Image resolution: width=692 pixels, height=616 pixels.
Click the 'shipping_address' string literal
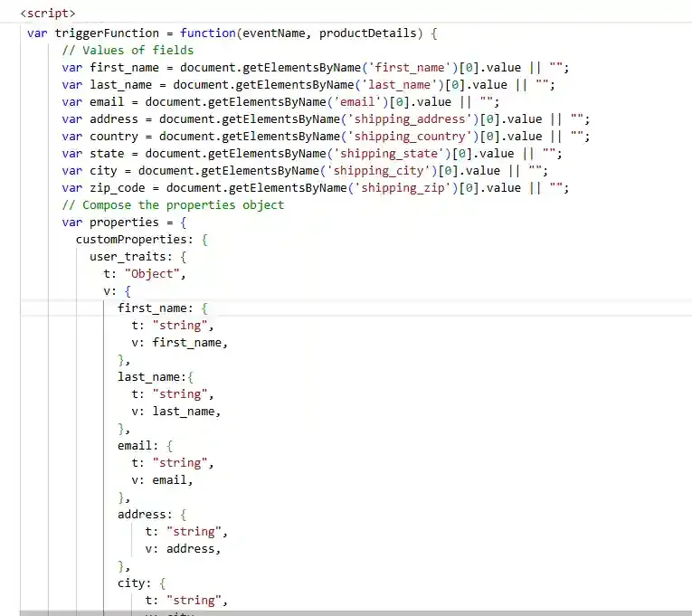(x=409, y=119)
